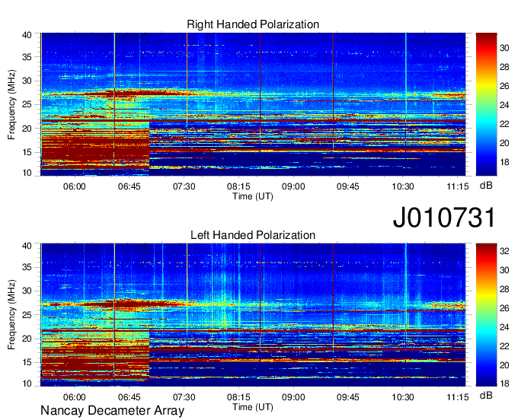Click the "Right Handed Polarization" plot title
Viewport: 518px width, 420px height.
click(253, 24)
